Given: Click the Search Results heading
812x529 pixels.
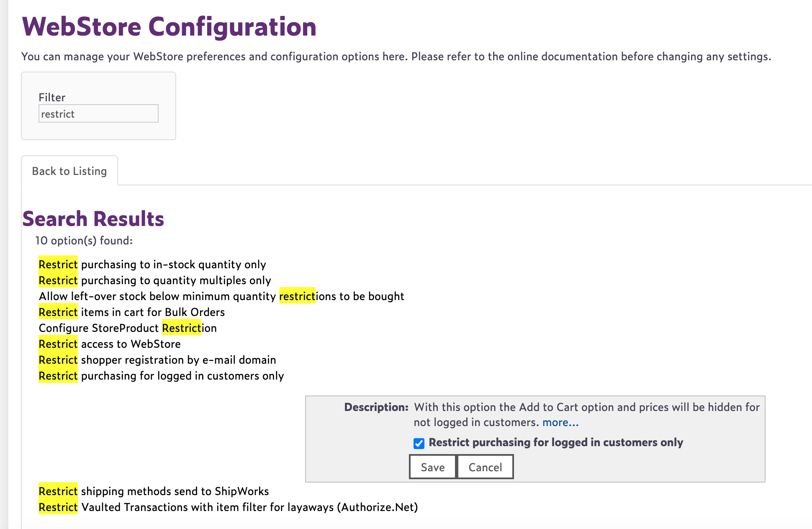Looking at the screenshot, I should (x=93, y=219).
